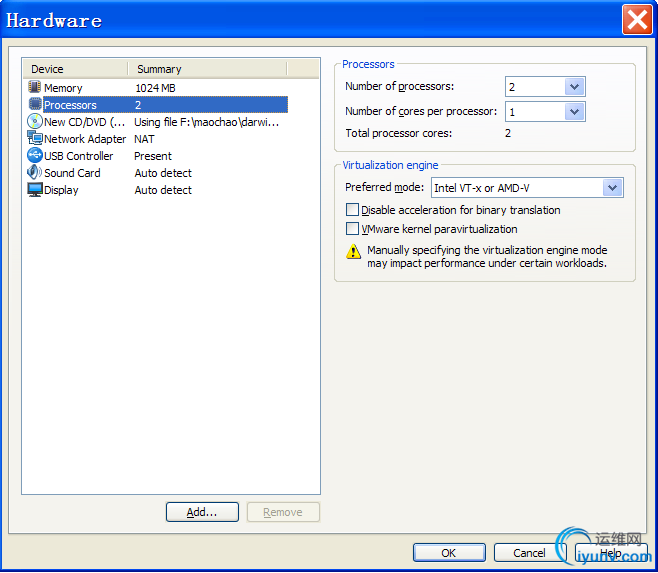
Task: Open Number of cores per processor dropdown
Action: [574, 112]
